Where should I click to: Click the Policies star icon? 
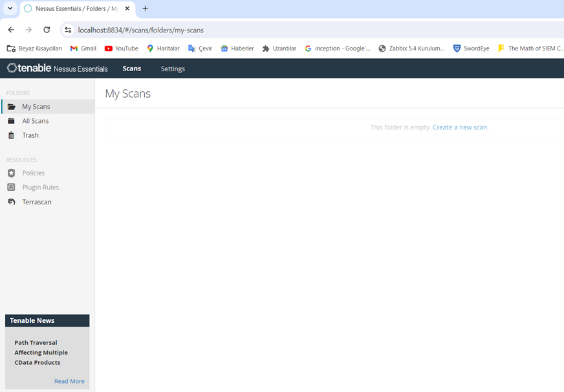coord(11,173)
